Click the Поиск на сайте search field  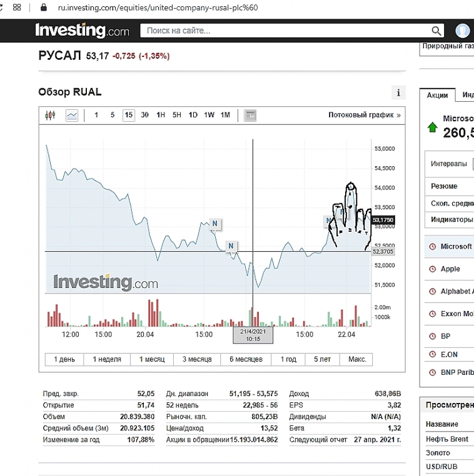click(x=285, y=31)
